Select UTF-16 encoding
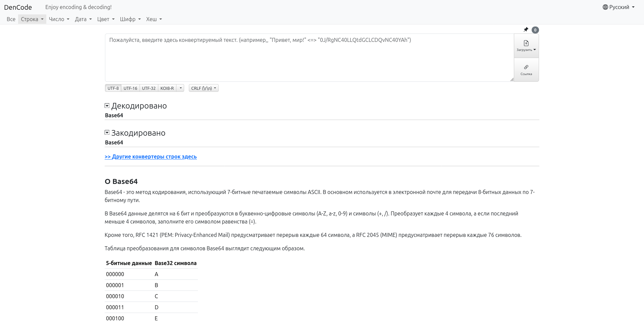The width and height of the screenshot is (644, 323). pos(130,88)
